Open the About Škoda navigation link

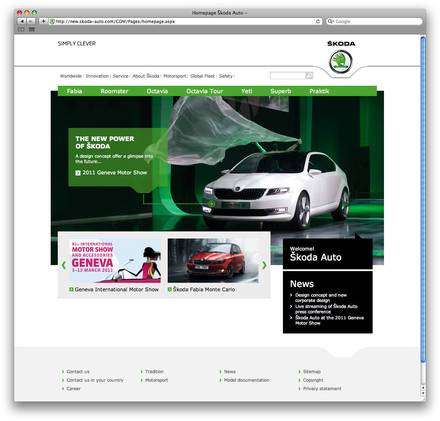(146, 76)
